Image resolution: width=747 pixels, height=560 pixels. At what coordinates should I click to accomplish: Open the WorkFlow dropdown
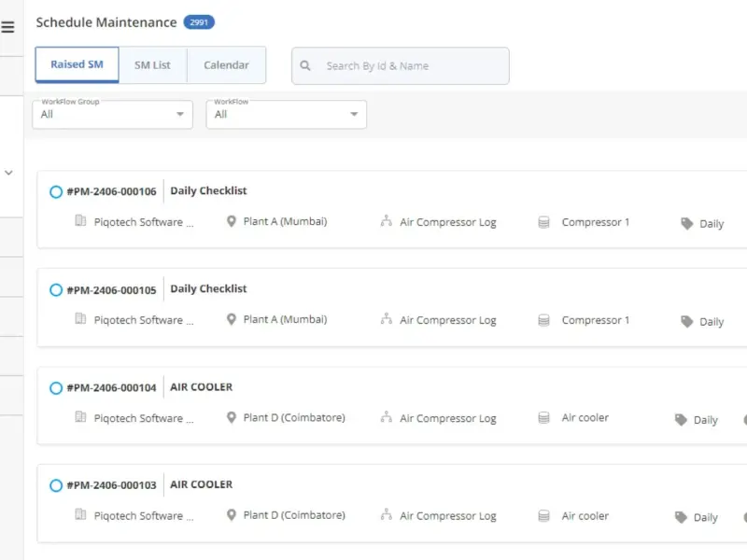287,114
